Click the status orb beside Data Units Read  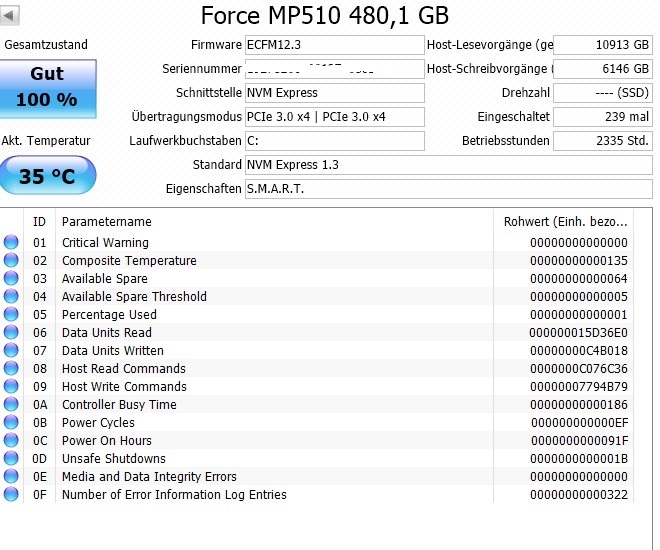[11, 332]
